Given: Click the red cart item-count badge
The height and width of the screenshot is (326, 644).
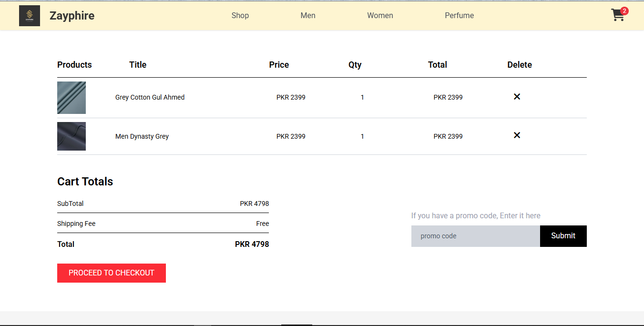Looking at the screenshot, I should [x=624, y=10].
